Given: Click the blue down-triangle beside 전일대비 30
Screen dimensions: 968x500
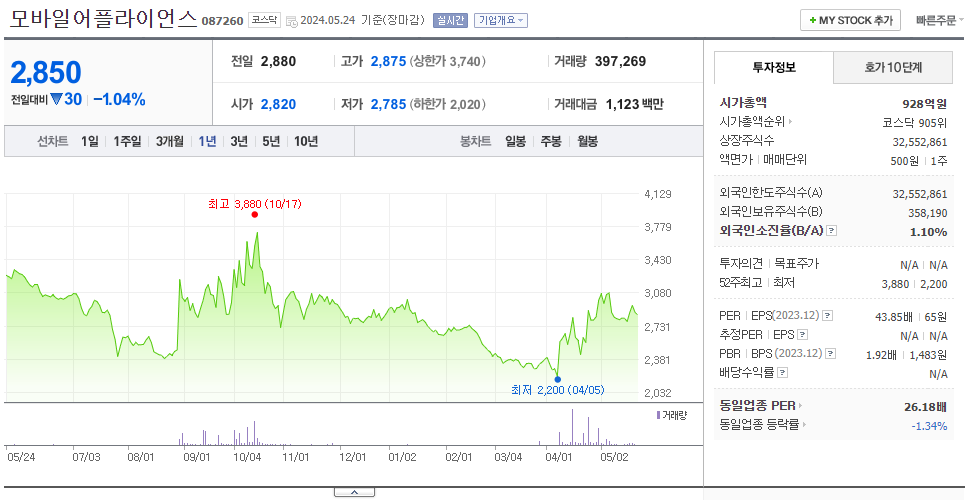Looking at the screenshot, I should [56, 99].
